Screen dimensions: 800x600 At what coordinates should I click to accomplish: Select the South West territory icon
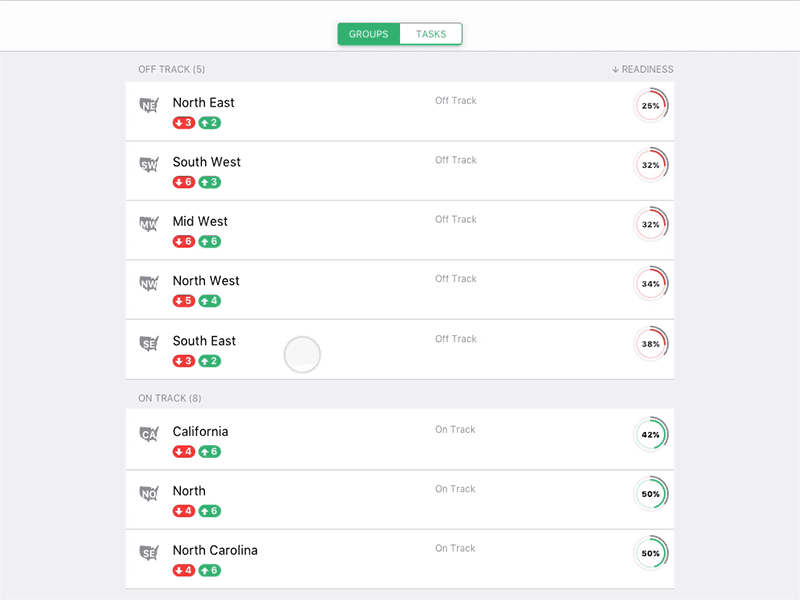tap(148, 163)
